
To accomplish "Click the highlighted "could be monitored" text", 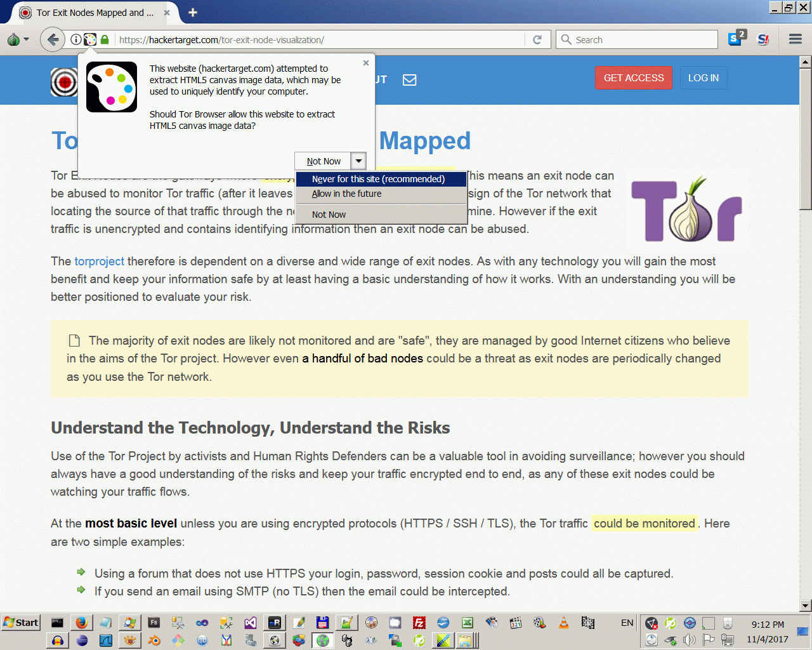I will pyautogui.click(x=644, y=524).
